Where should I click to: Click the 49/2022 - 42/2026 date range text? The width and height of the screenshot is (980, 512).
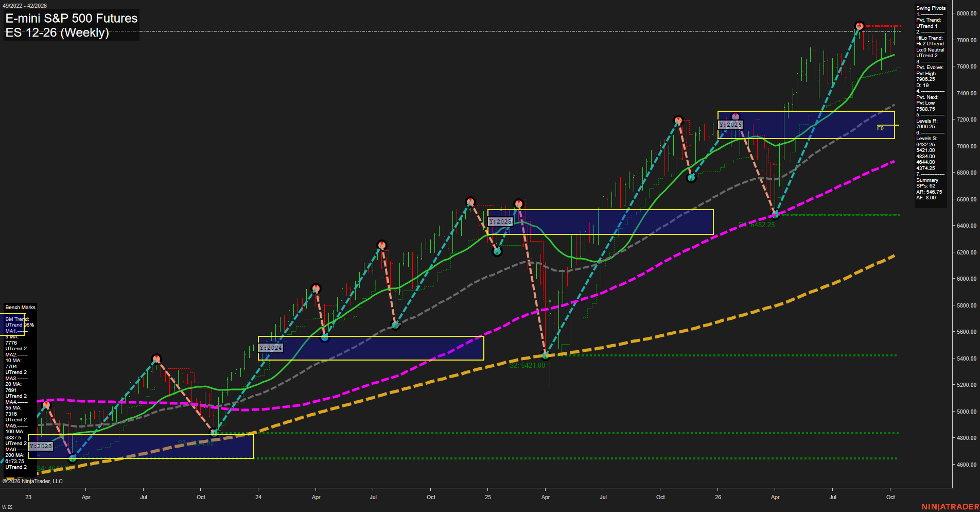(25, 6)
